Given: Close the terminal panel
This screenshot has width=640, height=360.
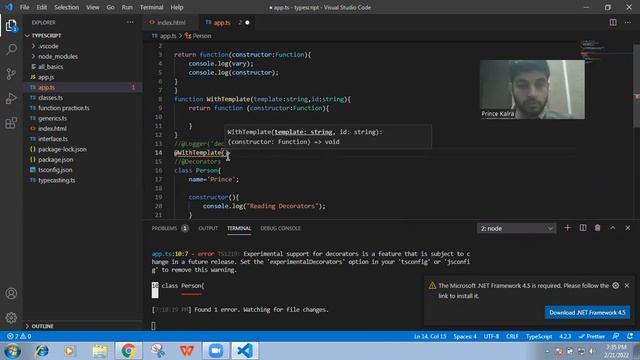Looking at the screenshot, I should (628, 228).
